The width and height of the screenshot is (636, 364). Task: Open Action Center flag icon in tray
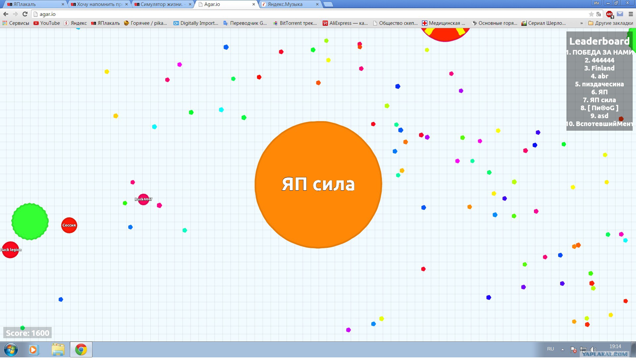pos(573,349)
